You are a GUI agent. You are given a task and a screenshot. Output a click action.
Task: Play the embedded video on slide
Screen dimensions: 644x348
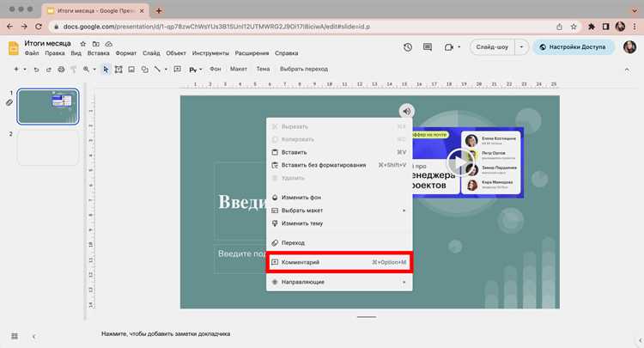(x=459, y=162)
